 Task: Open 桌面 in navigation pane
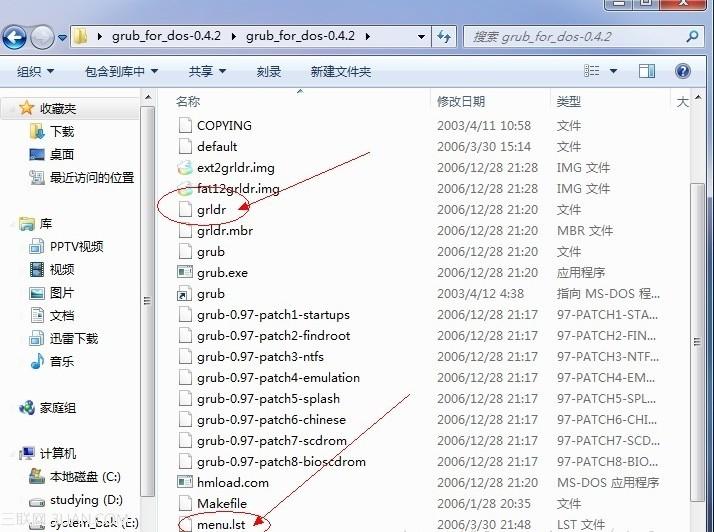[x=62, y=154]
